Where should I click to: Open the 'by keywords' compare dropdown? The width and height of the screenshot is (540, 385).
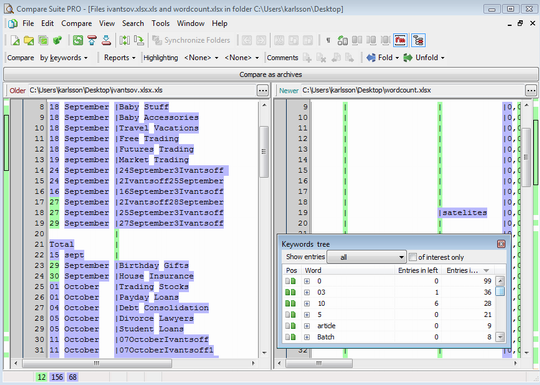pyautogui.click(x=64, y=58)
